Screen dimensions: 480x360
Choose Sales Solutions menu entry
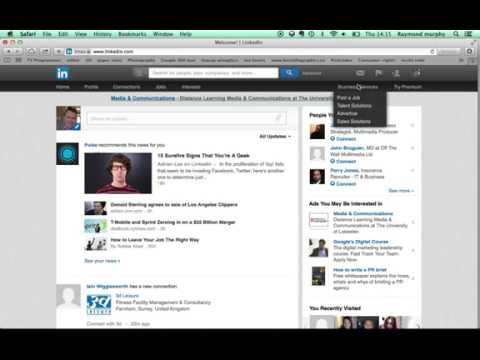[x=354, y=121]
